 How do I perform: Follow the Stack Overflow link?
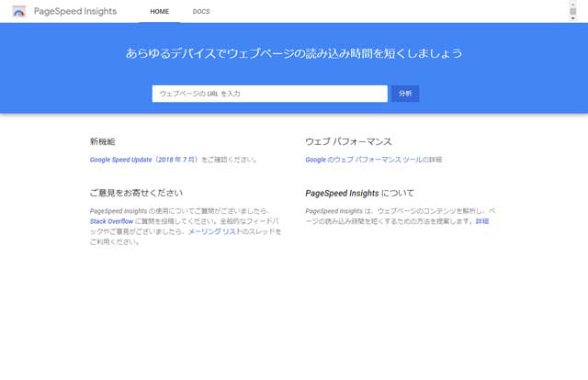[111, 221]
